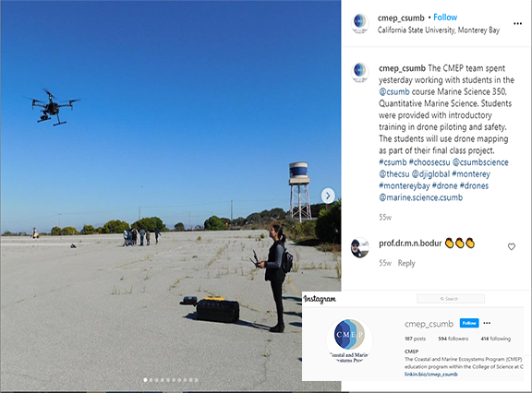Open California State University, Monterey Bay location
This screenshot has width=532, height=393.
tap(439, 30)
